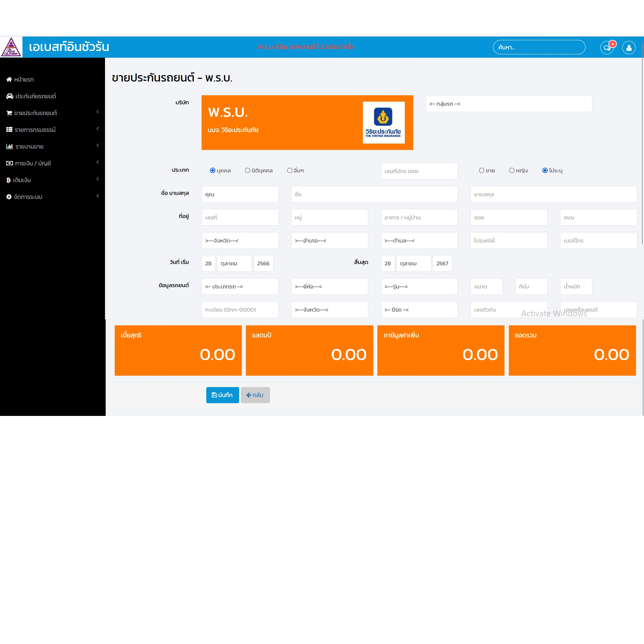
Task: Click the user profile icon
Action: 629,48
